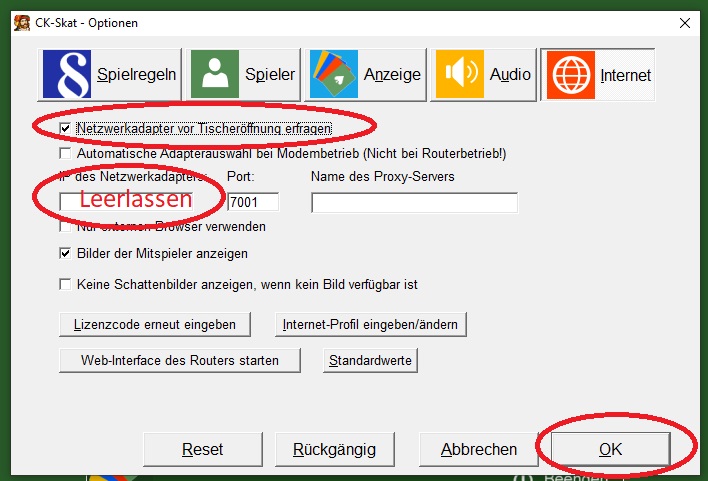Enable Automatische Adapterauswahl bei Modembetrieb

[66, 154]
